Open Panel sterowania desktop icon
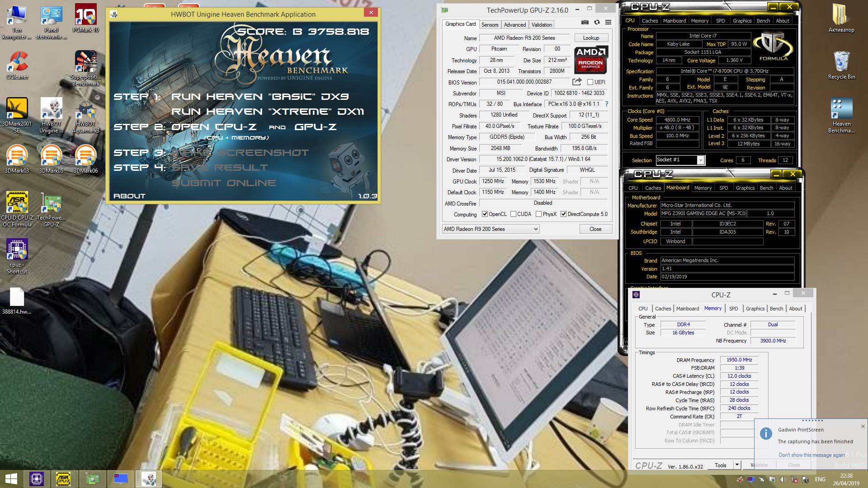Screen dimensions: 868x488 pyautogui.click(x=51, y=23)
